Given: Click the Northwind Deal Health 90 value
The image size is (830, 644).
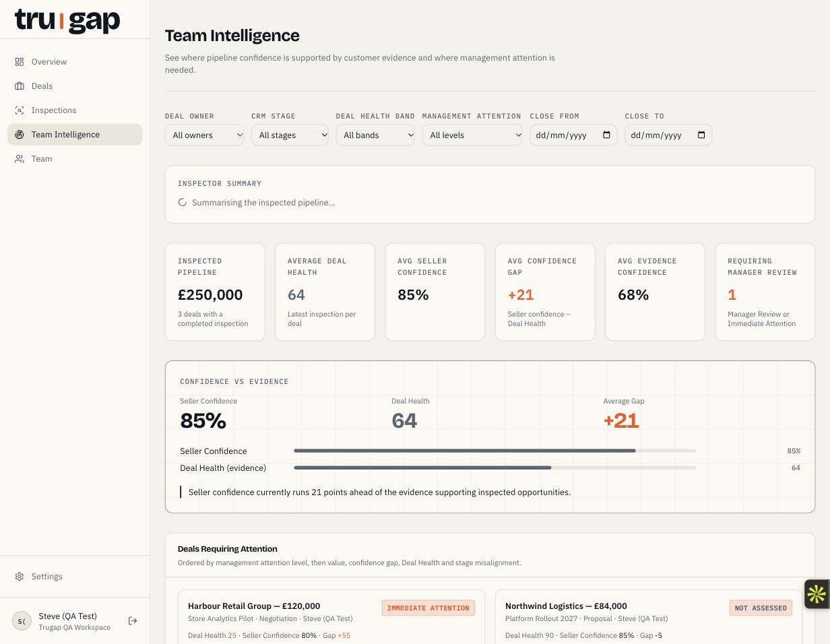Looking at the screenshot, I should [550, 635].
